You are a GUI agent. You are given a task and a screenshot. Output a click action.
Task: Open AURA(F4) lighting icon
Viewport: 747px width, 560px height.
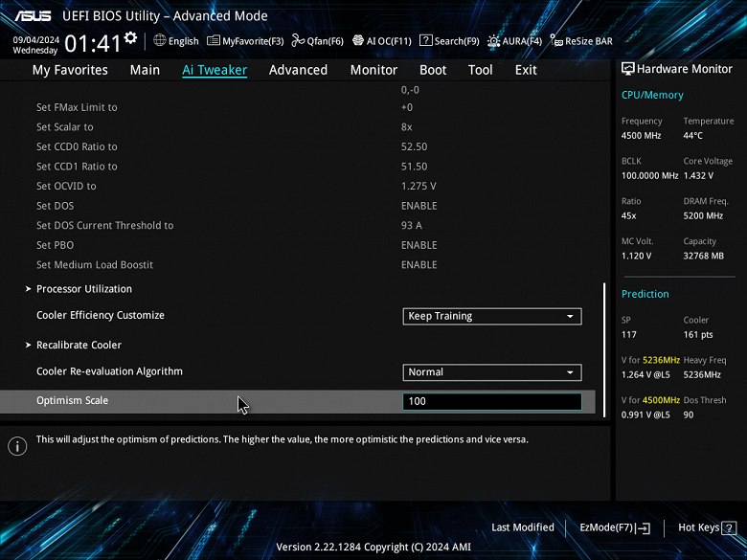tap(493, 41)
